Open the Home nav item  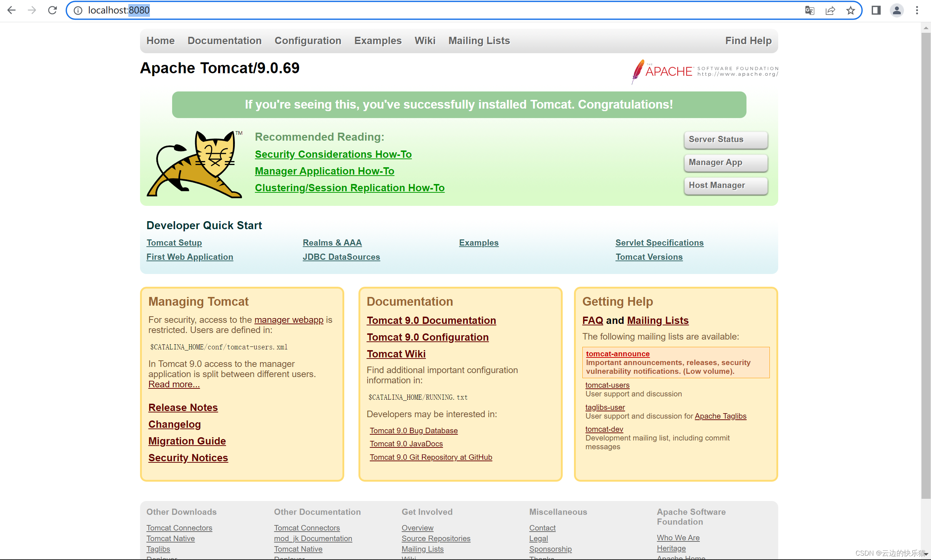click(160, 41)
